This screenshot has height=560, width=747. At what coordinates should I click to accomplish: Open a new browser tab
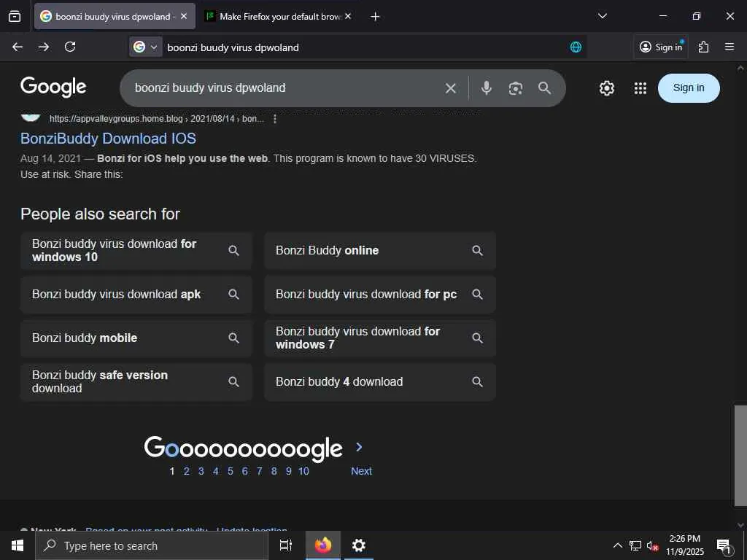pos(375,17)
